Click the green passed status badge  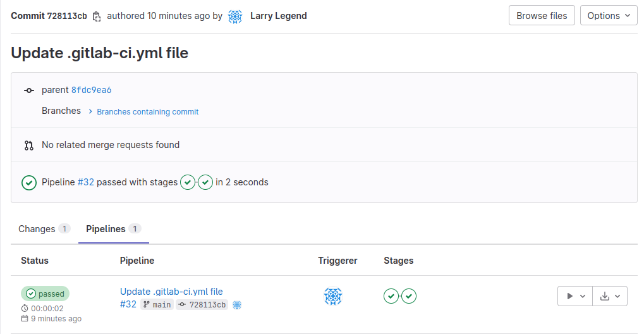(46, 294)
